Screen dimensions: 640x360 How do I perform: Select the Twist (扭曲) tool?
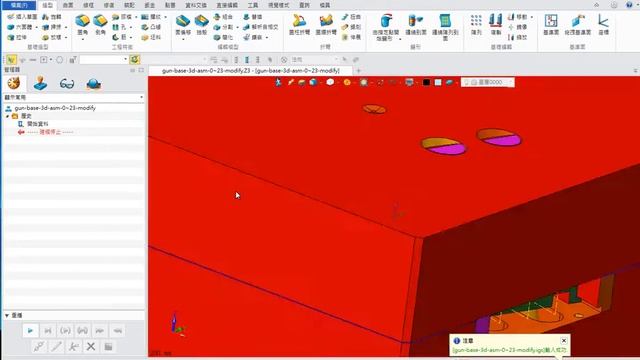[351, 17]
